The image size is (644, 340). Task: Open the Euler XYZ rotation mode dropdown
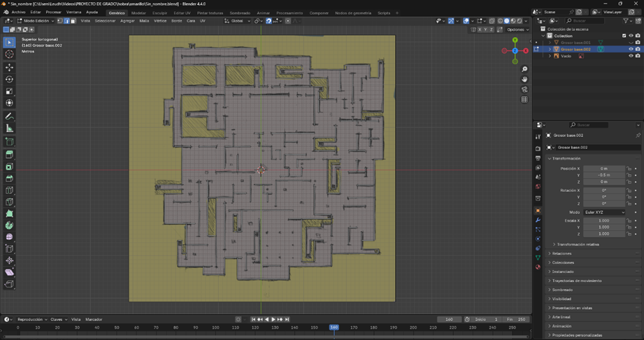click(604, 212)
